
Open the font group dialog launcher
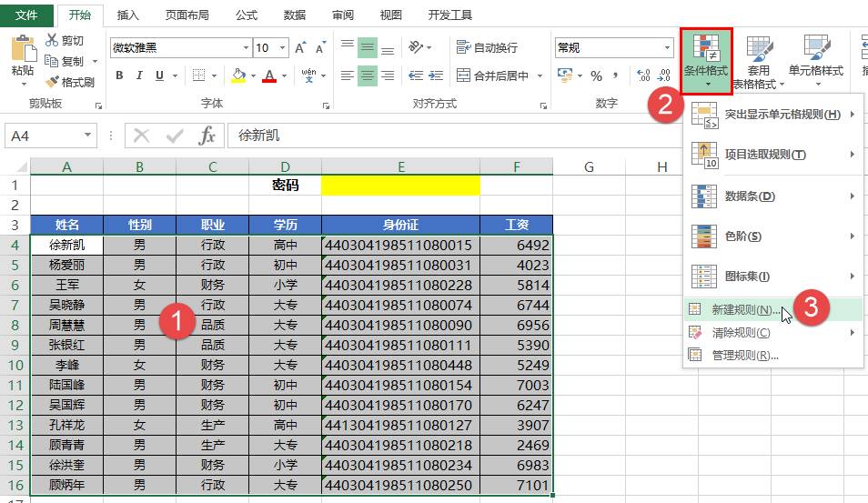click(326, 106)
